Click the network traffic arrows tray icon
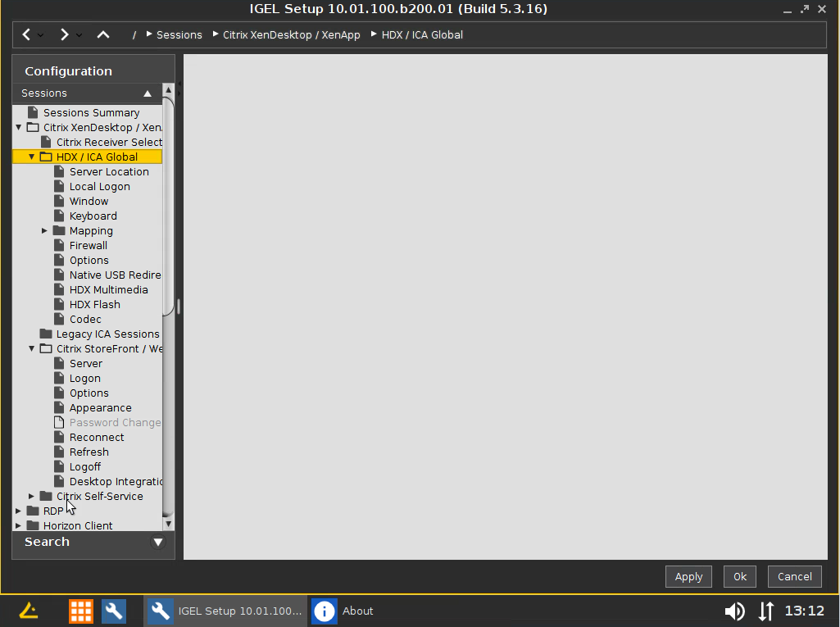Screen dimensions: 840x627 (765, 611)
